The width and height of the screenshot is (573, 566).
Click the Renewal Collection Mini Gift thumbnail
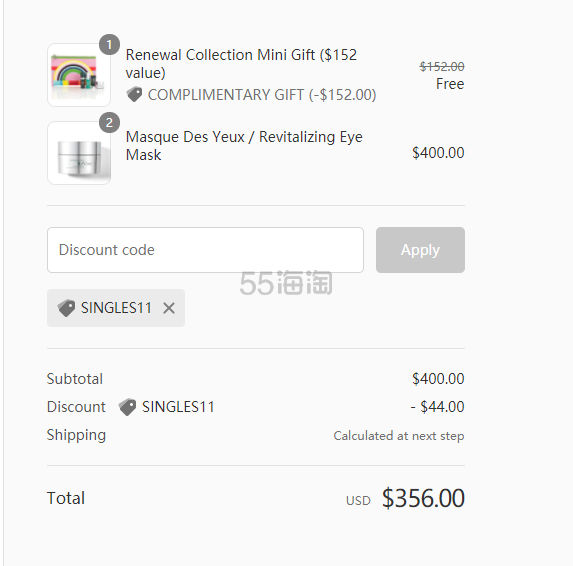(79, 75)
